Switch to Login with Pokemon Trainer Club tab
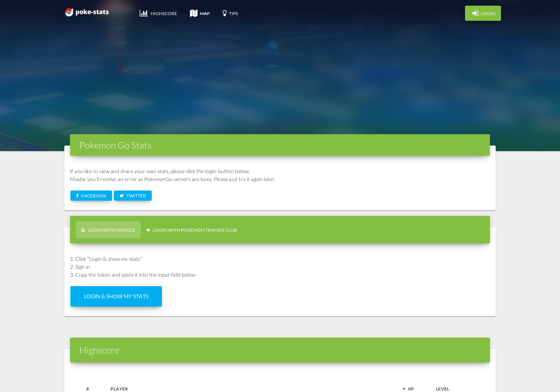 (x=191, y=230)
